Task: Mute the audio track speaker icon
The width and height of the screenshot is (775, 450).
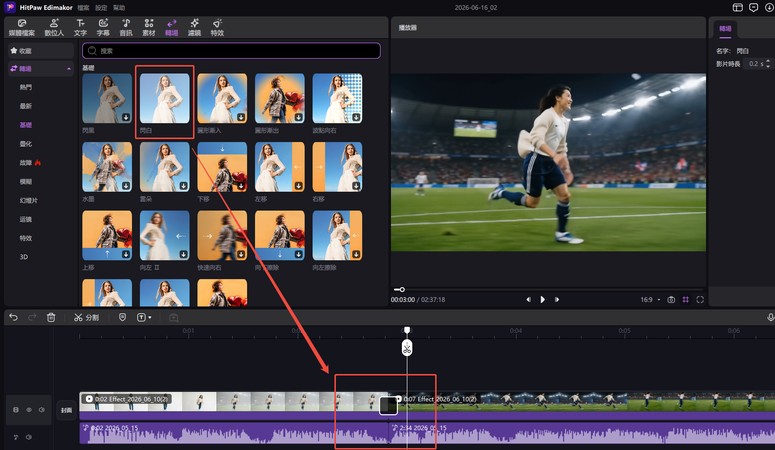Action: pyautogui.click(x=29, y=437)
